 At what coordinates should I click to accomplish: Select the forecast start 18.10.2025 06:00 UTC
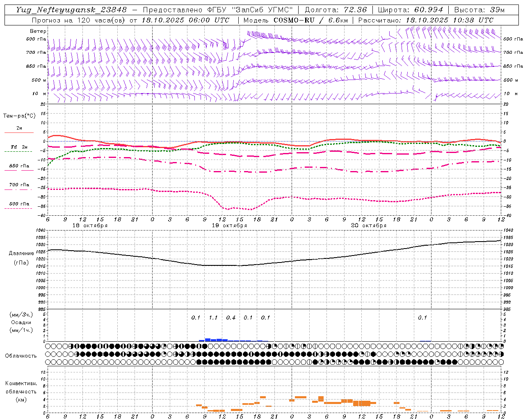(186, 20)
